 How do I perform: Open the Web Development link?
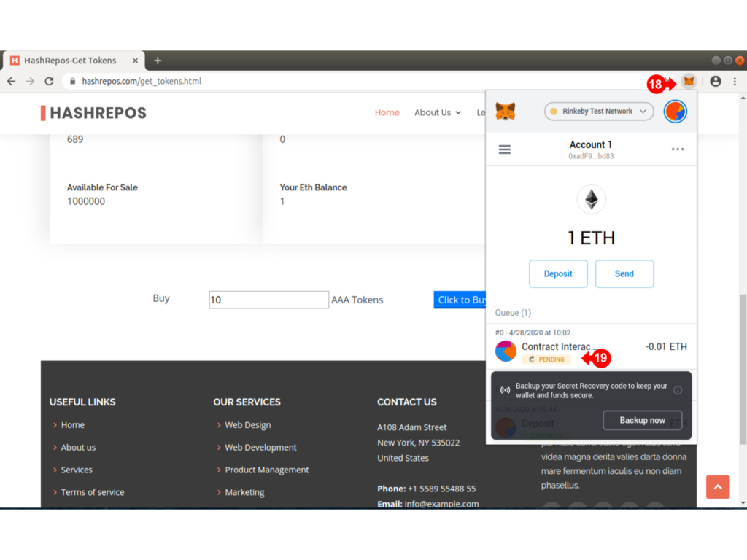[260, 448]
